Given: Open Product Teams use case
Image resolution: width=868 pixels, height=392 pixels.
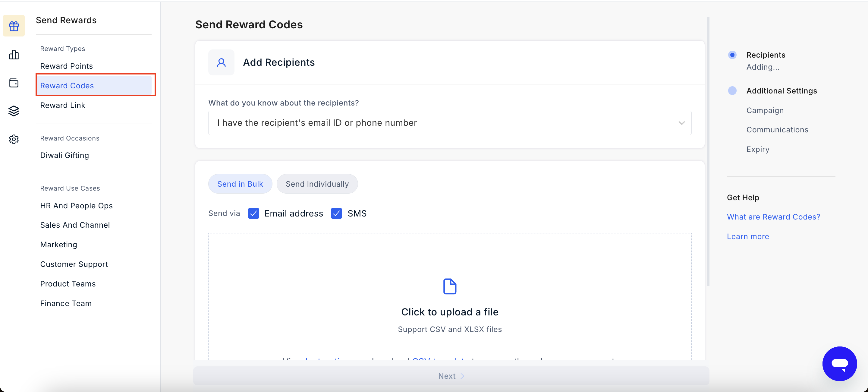Looking at the screenshot, I should click(x=68, y=284).
